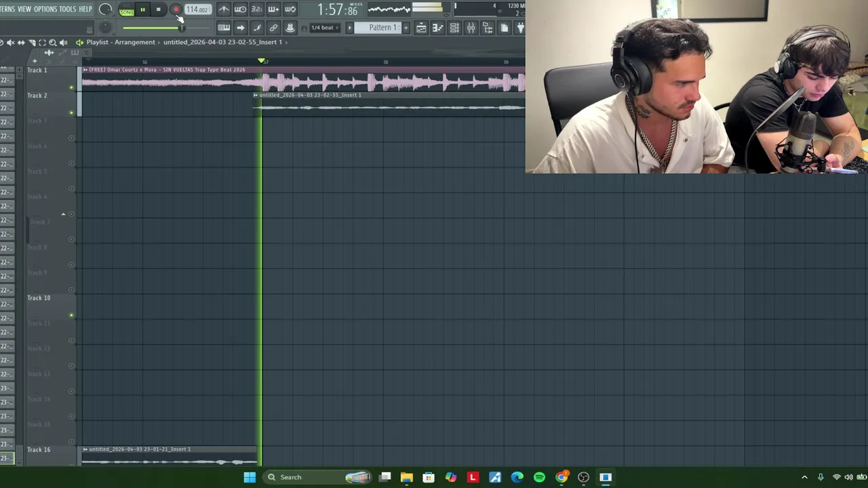The image size is (868, 488).
Task: Click the tempo field showing 114
Action: (197, 9)
